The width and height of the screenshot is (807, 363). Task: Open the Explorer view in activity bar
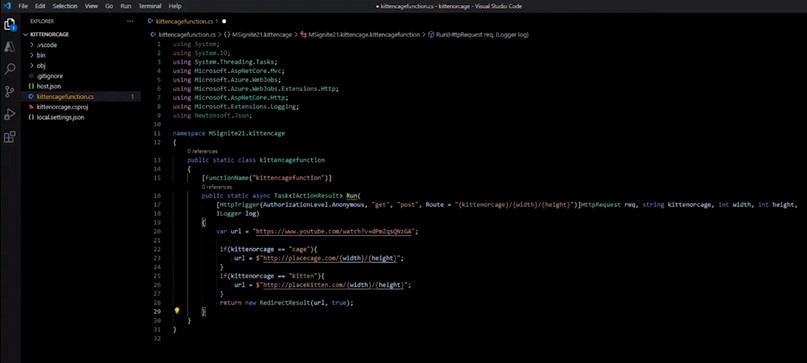point(9,24)
